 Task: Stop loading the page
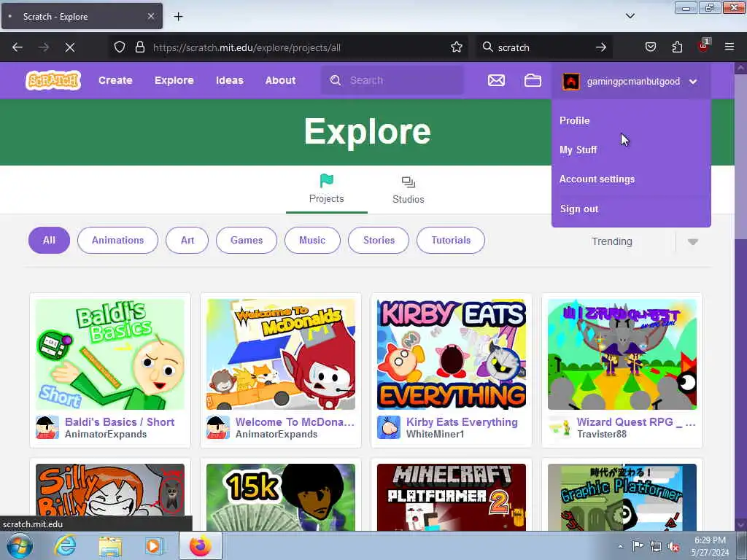[69, 47]
